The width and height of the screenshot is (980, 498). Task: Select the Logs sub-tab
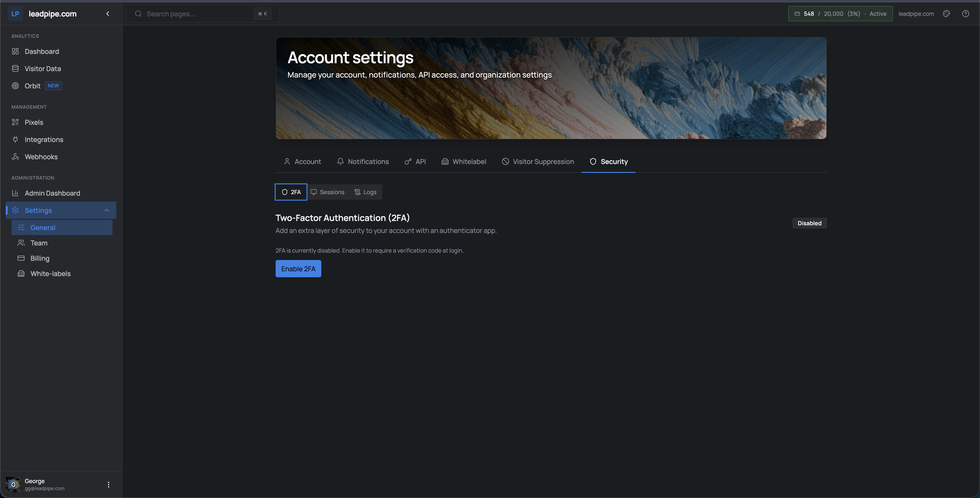[x=366, y=192]
